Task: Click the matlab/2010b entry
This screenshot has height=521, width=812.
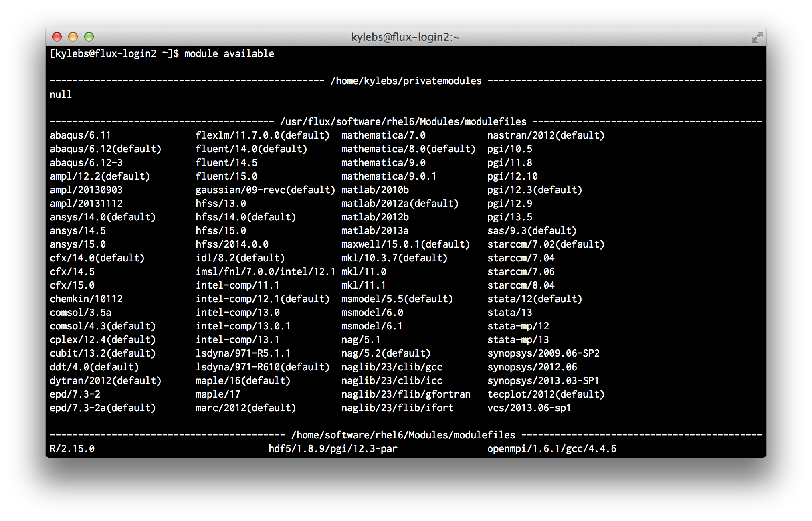Action: 375,190
